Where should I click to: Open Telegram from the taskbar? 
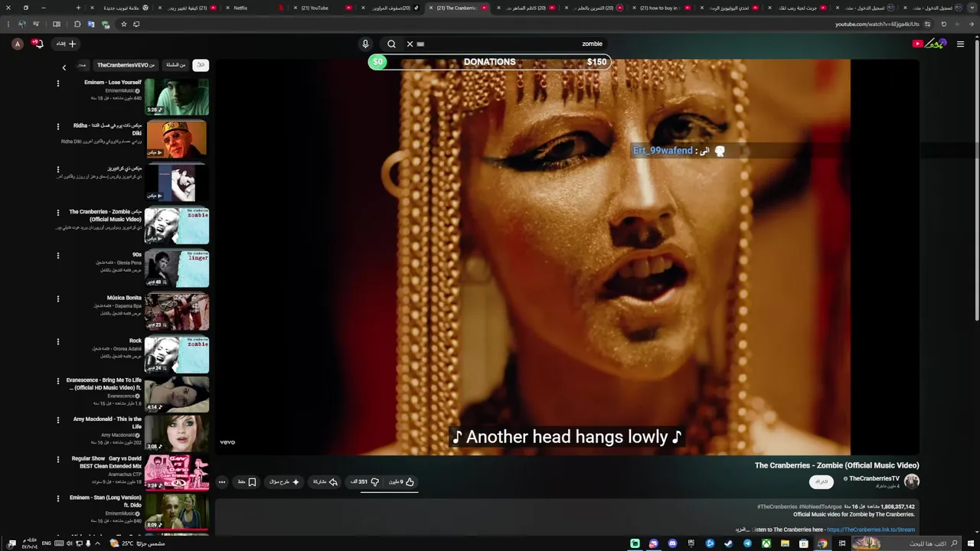pos(747,543)
